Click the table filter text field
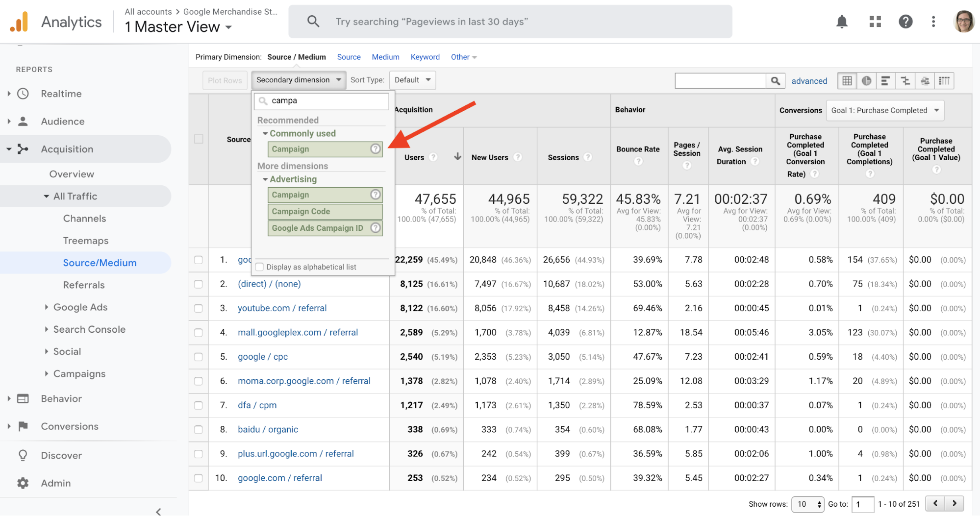The height and width of the screenshot is (516, 980). [720, 81]
